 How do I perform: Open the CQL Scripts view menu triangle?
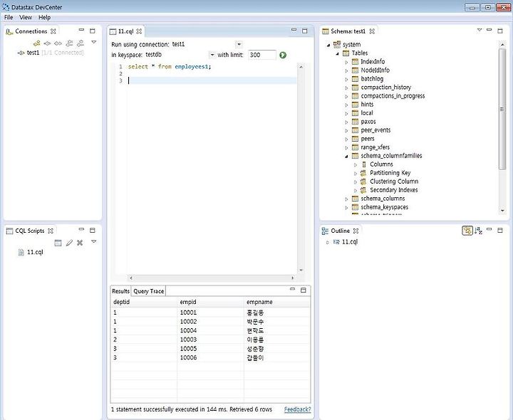[x=94, y=242]
